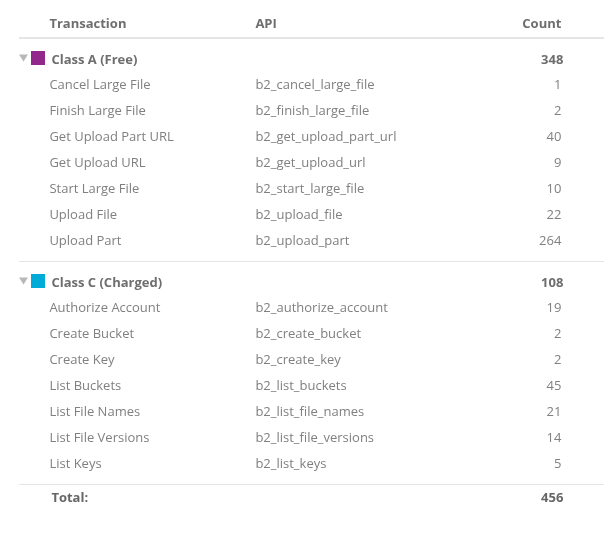Click the b2_get_upload_part_url API entry
The width and height of the screenshot is (604, 540).
326,137
